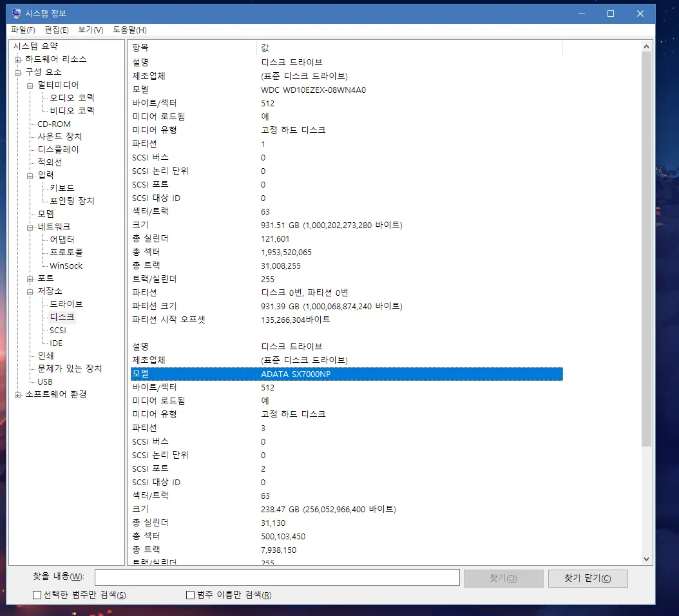Screen dimensions: 679x616
Task: Minimize the 시스템 정보 window
Action: 582,14
